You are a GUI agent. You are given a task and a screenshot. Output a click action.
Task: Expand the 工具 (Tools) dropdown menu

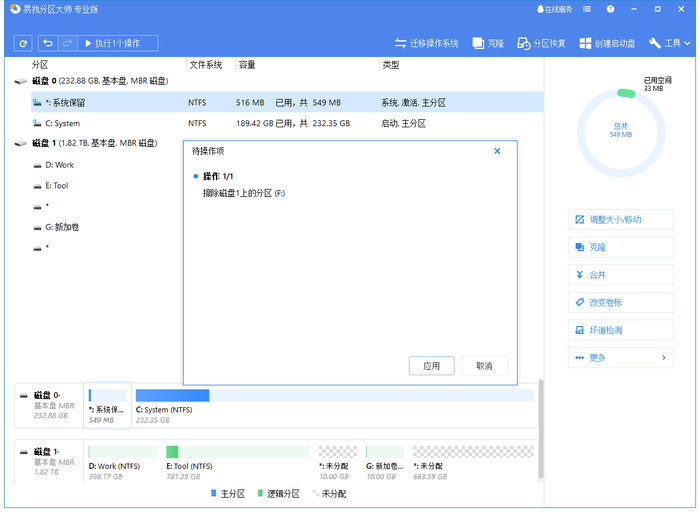click(670, 44)
